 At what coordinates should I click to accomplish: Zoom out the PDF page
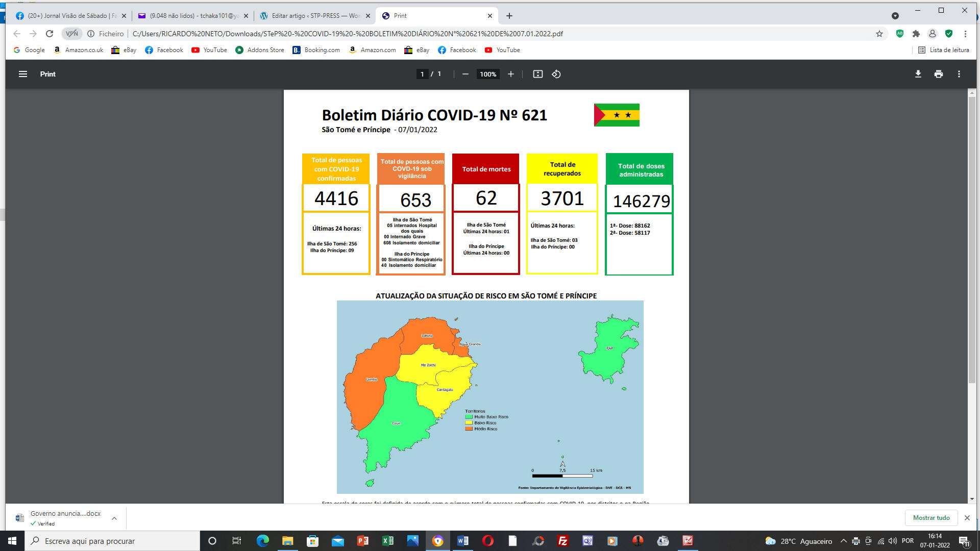click(465, 74)
